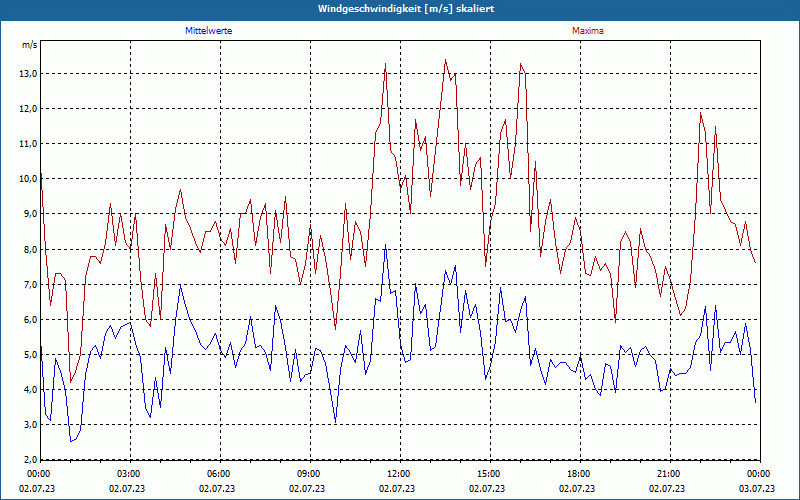Click the '02.07.23' date under 21:00
The image size is (800, 500).
click(667, 489)
